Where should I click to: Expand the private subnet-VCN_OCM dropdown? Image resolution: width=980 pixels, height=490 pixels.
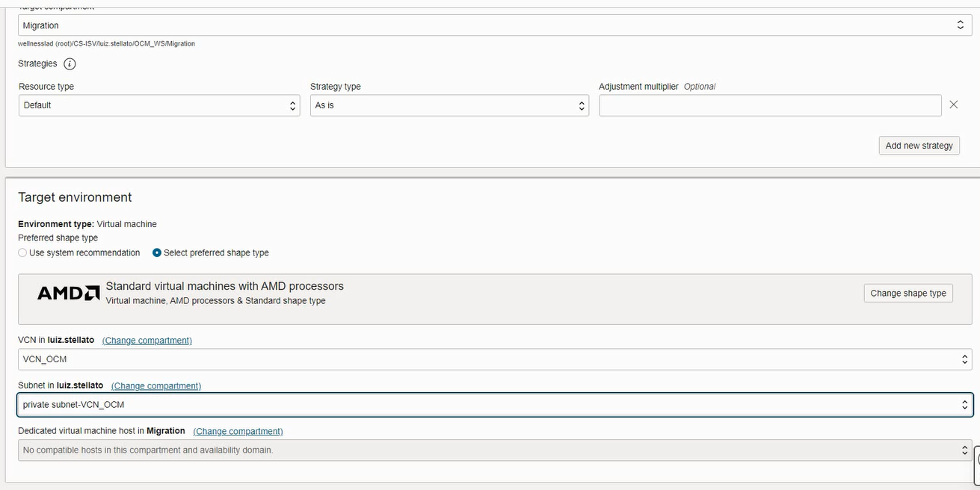click(x=495, y=405)
